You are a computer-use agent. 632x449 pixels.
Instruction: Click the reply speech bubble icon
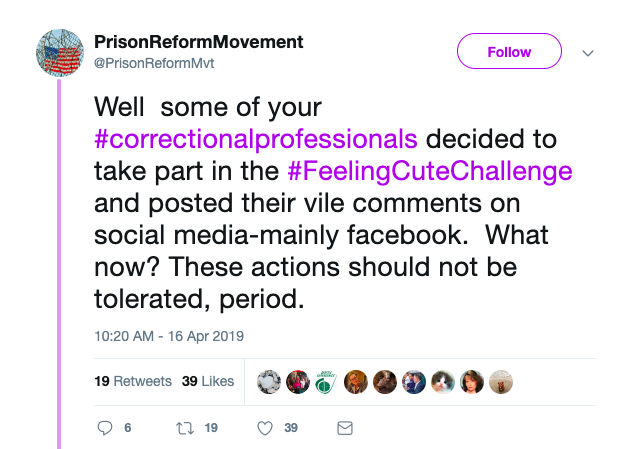106,427
